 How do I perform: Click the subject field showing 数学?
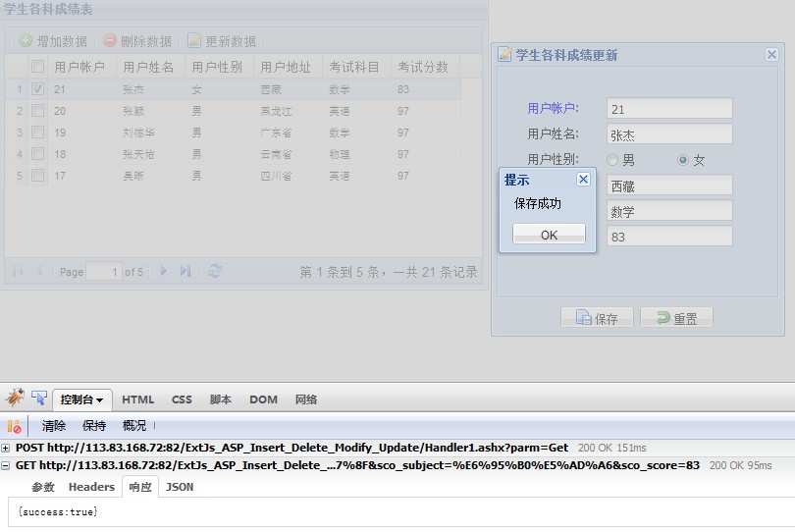[669, 211]
